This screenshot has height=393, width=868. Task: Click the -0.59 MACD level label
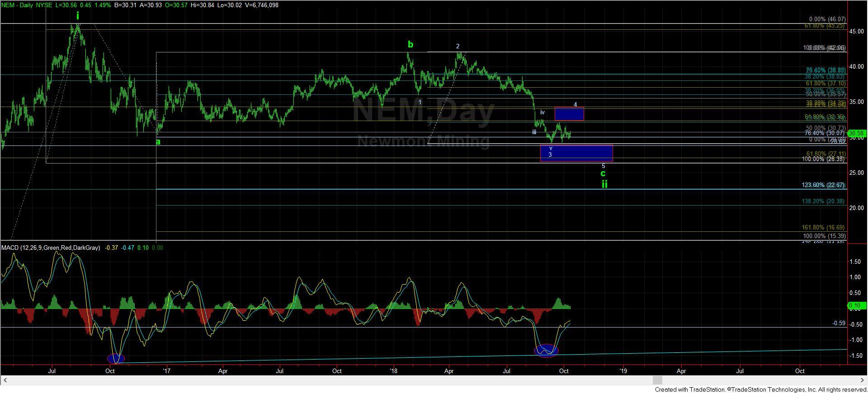(839, 323)
